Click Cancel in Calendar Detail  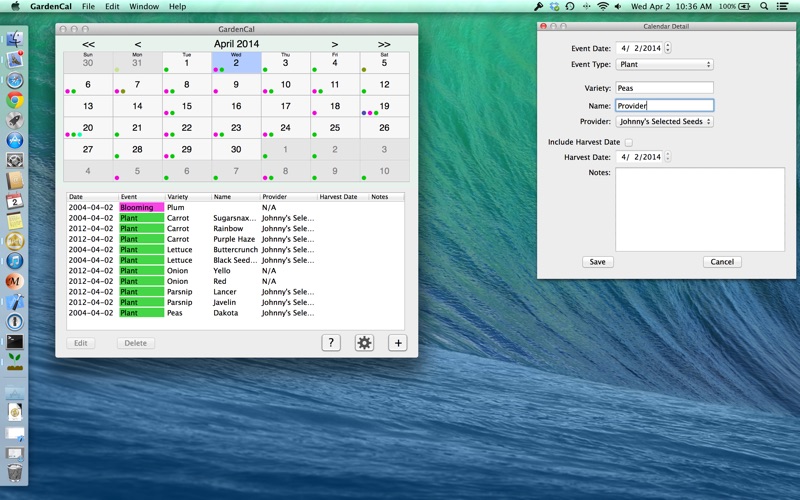(x=722, y=262)
